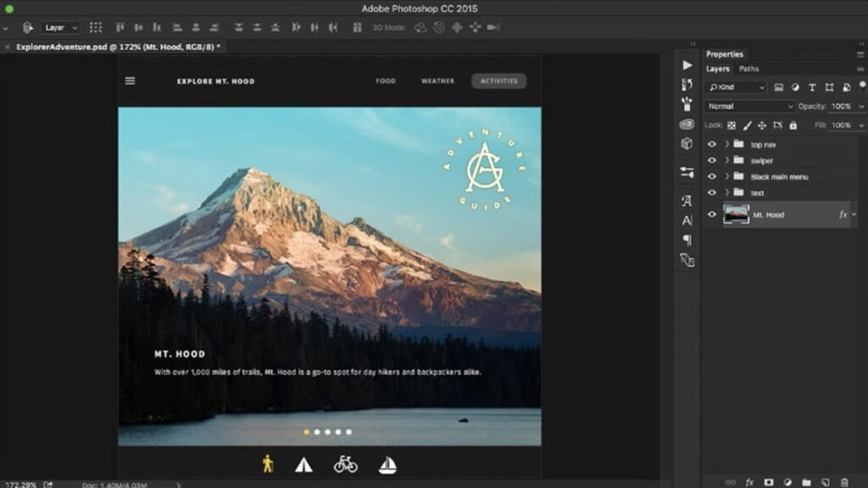Open the Normal blend mode dropdown
Screen dimensions: 868x488
click(748, 107)
